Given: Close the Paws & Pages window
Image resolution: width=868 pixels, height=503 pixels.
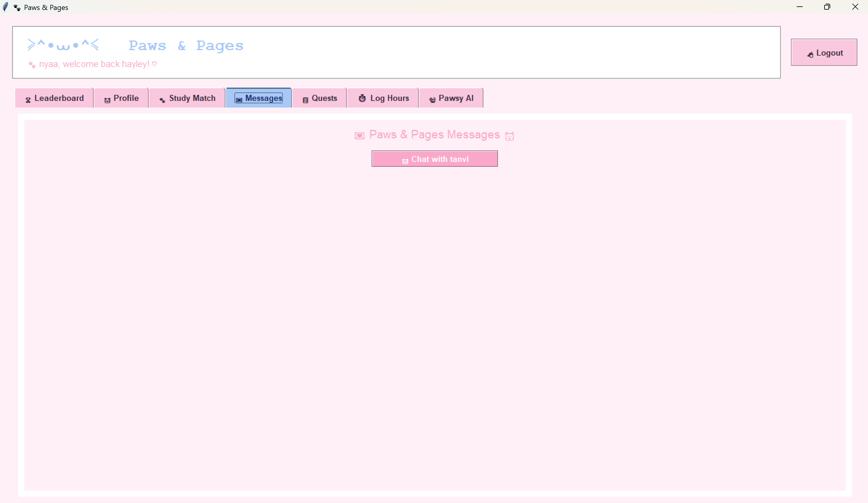Looking at the screenshot, I should click(x=855, y=7).
